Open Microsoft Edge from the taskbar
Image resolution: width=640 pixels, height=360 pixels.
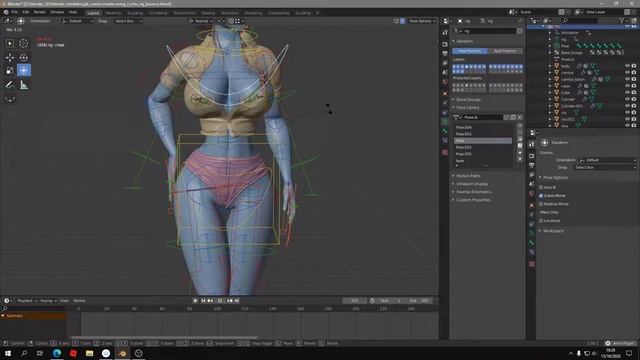click(57, 353)
